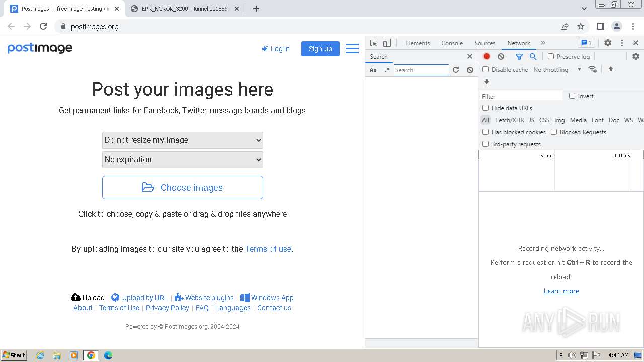Open network settings gear icon
The image size is (644, 362).
(x=636, y=57)
